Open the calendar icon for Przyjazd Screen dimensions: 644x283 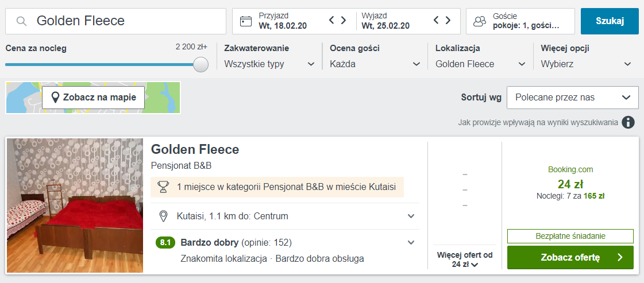246,21
